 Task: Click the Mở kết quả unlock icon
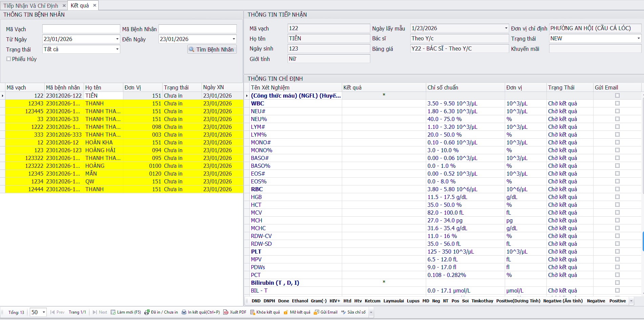tap(286, 312)
